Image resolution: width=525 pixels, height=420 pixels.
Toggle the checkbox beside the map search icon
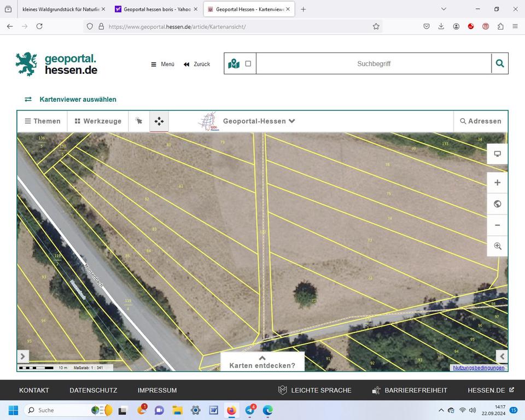(x=248, y=63)
